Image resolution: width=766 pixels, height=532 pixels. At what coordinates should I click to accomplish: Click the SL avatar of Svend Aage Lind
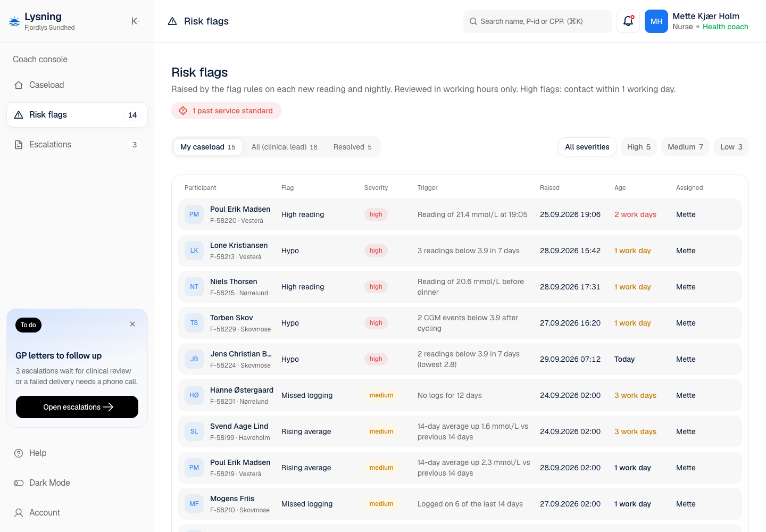(x=194, y=431)
